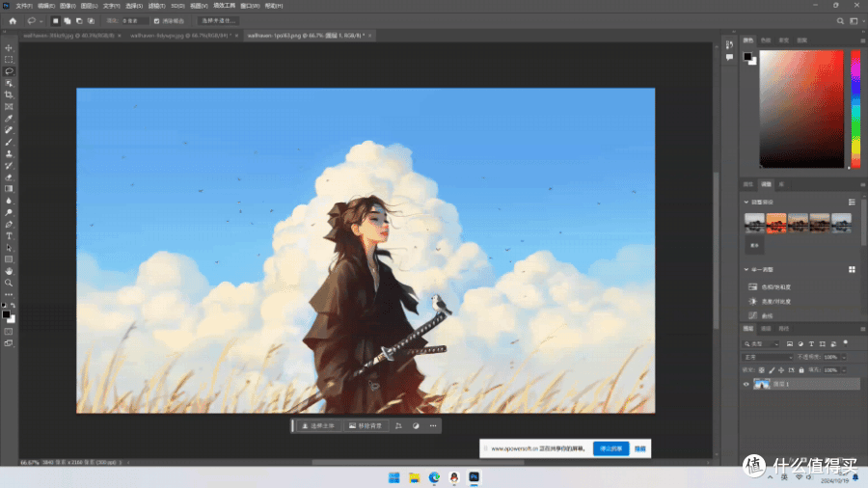The width and height of the screenshot is (868, 488).
Task: Click inside the red color picker field
Action: click(x=801, y=109)
